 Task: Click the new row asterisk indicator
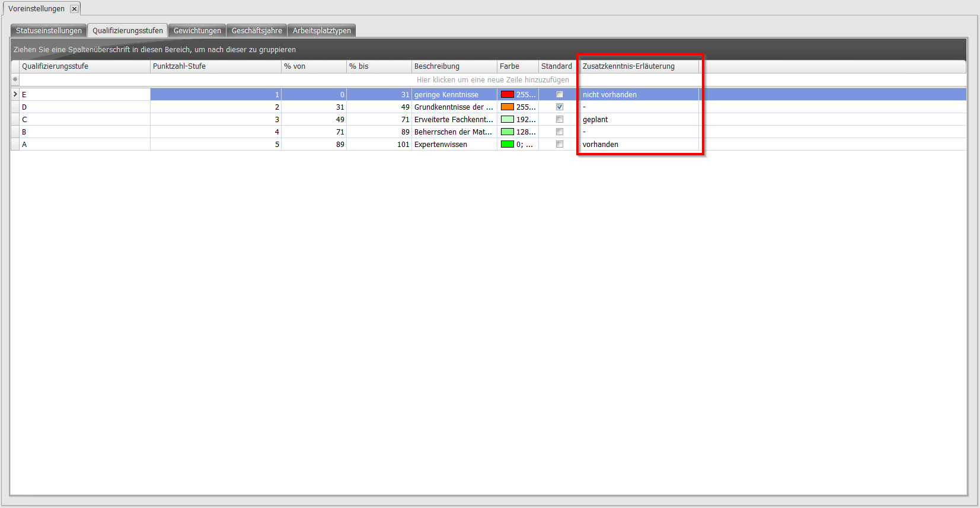point(15,79)
